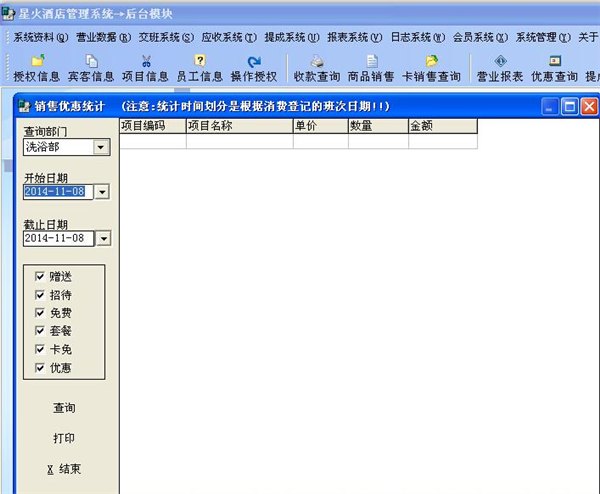600x494 pixels.
Task: Click the 打印 button
Action: (x=64, y=438)
